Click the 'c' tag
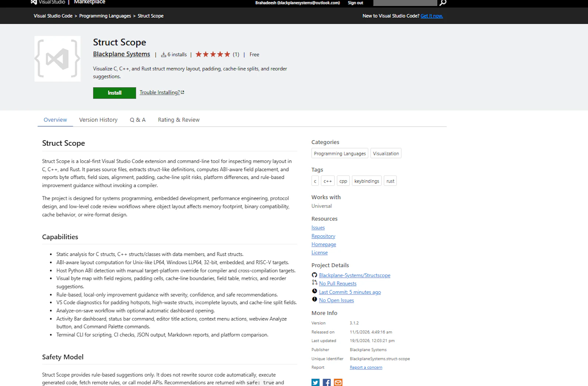Viewport: 588px width, 386px height. [x=315, y=181]
